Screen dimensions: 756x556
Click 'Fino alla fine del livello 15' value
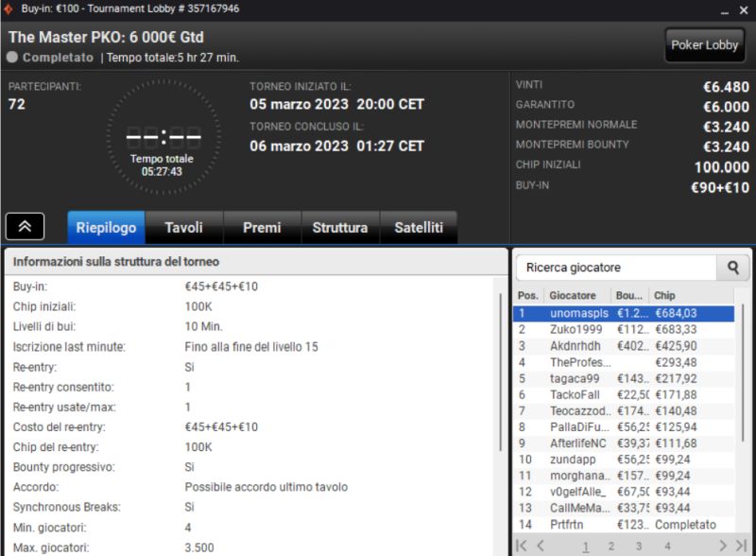251,347
